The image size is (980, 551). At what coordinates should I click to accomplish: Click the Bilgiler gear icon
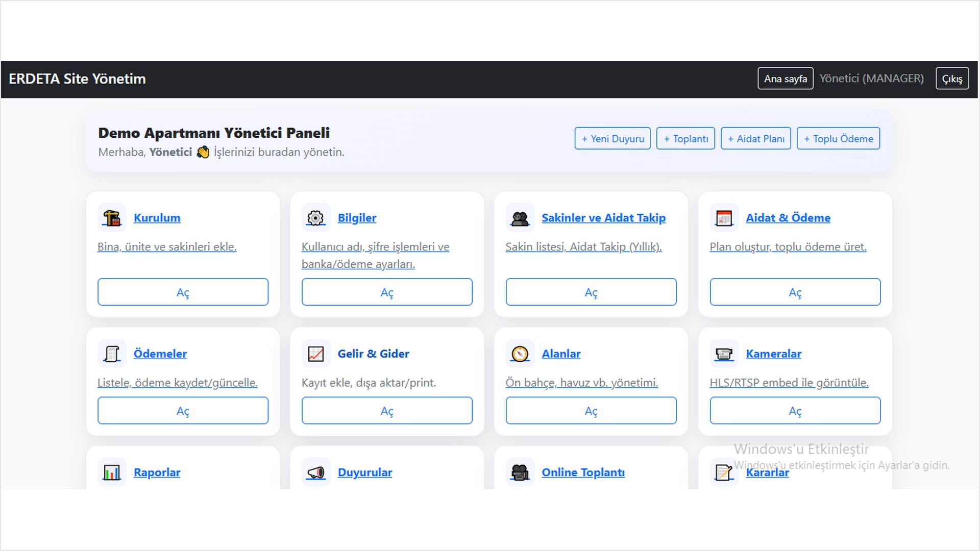pyautogui.click(x=315, y=218)
